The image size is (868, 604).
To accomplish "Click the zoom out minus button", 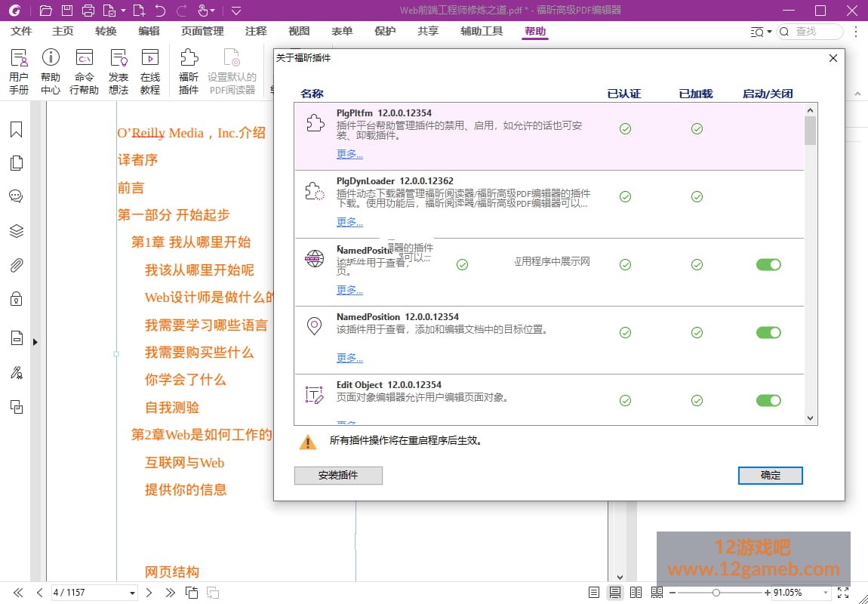I will (673, 593).
